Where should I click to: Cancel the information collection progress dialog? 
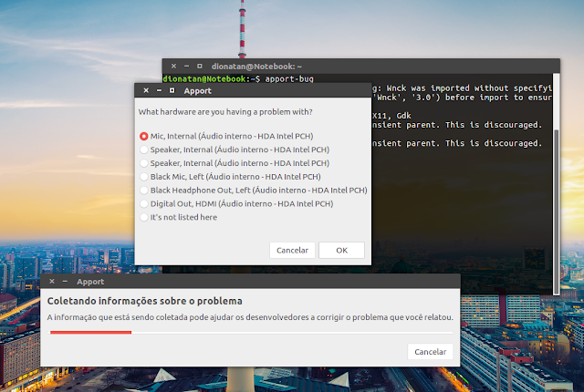430,352
